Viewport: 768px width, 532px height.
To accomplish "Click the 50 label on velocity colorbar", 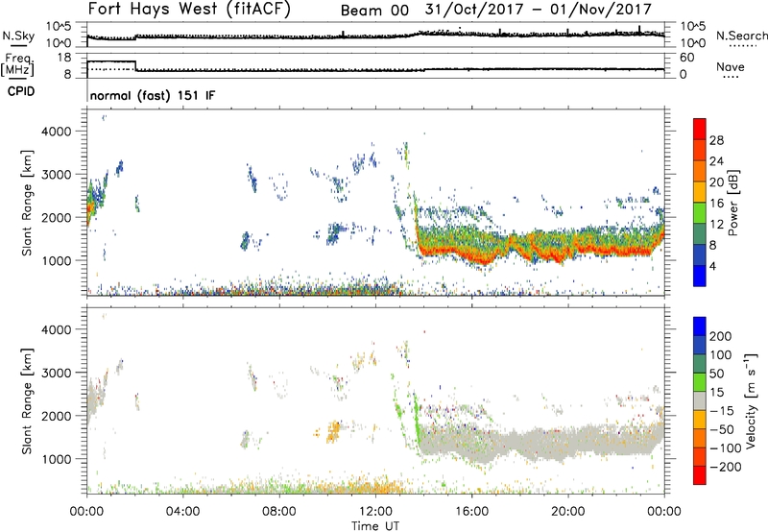I will [x=716, y=374].
